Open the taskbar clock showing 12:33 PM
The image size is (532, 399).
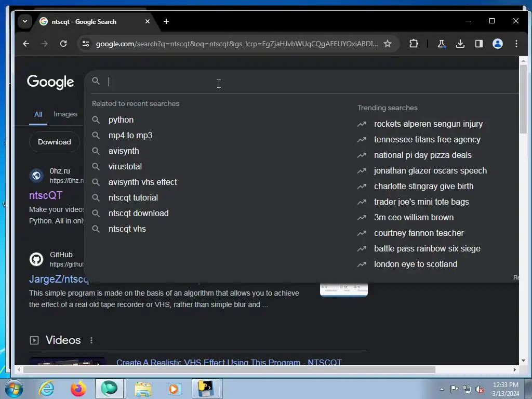[506, 389]
